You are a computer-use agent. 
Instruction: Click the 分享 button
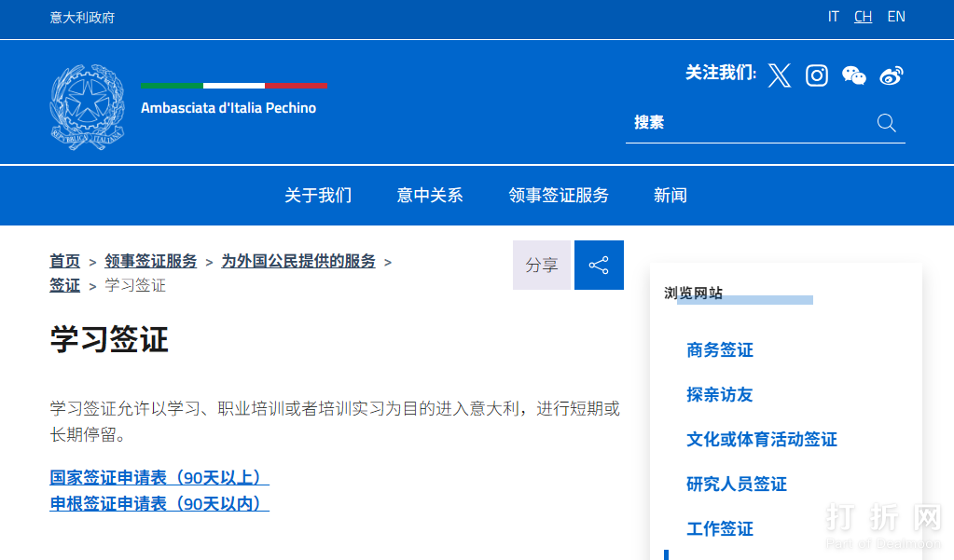tap(542, 266)
